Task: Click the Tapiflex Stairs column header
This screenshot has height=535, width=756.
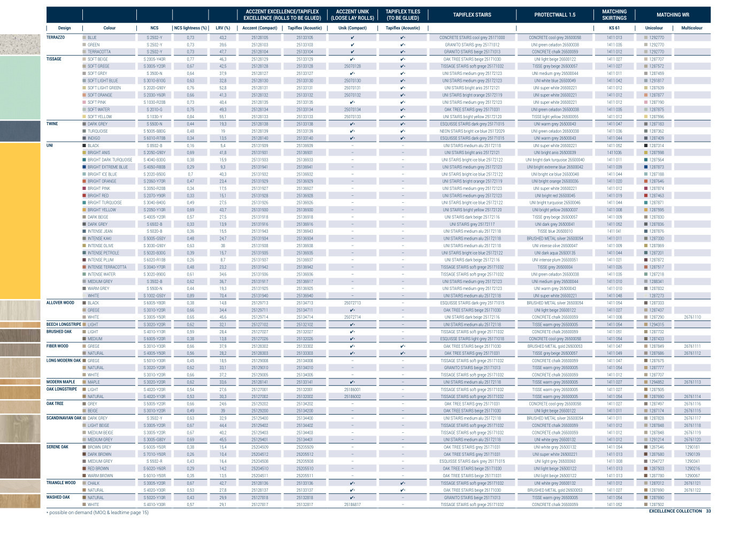Action: pos(472,15)
